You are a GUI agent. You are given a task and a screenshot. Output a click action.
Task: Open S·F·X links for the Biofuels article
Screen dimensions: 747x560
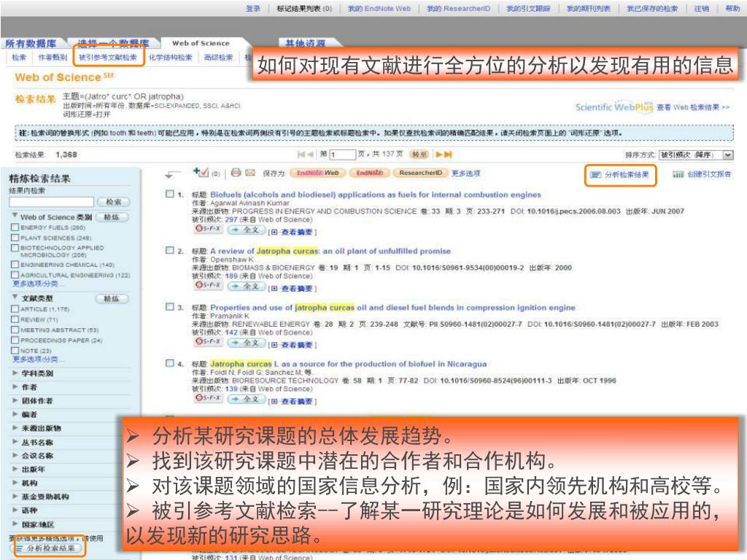point(208,229)
